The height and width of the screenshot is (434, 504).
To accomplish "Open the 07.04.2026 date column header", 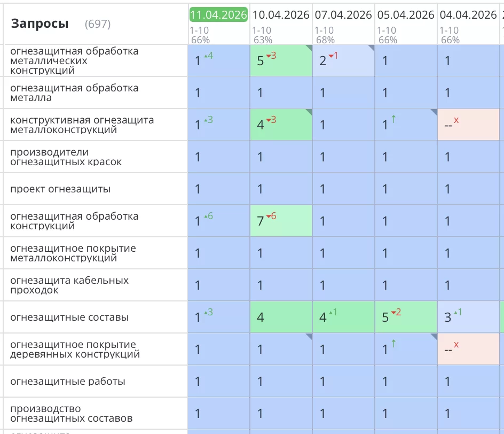I will [x=343, y=15].
